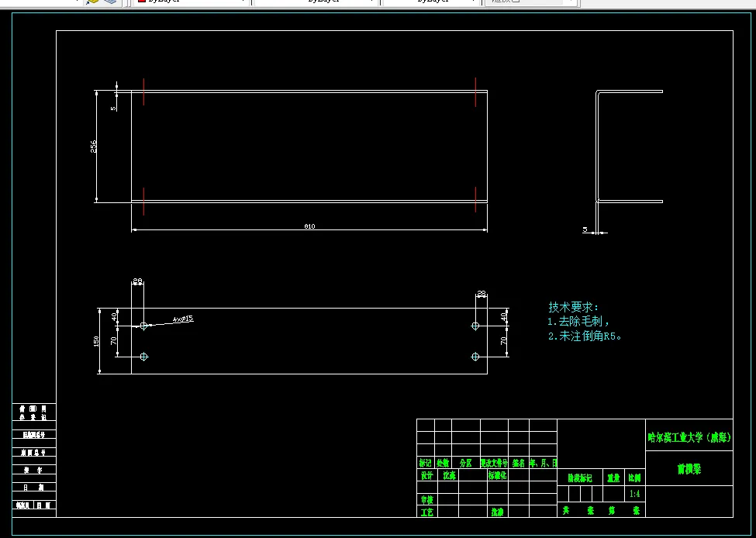This screenshot has width=756, height=538.
Task: Select the 处数 header cell
Action: [x=443, y=463]
